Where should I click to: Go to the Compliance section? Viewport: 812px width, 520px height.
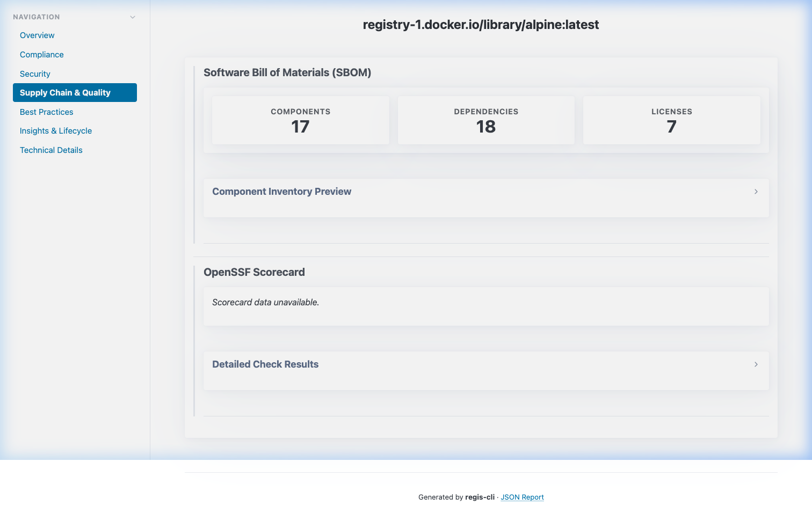click(42, 55)
